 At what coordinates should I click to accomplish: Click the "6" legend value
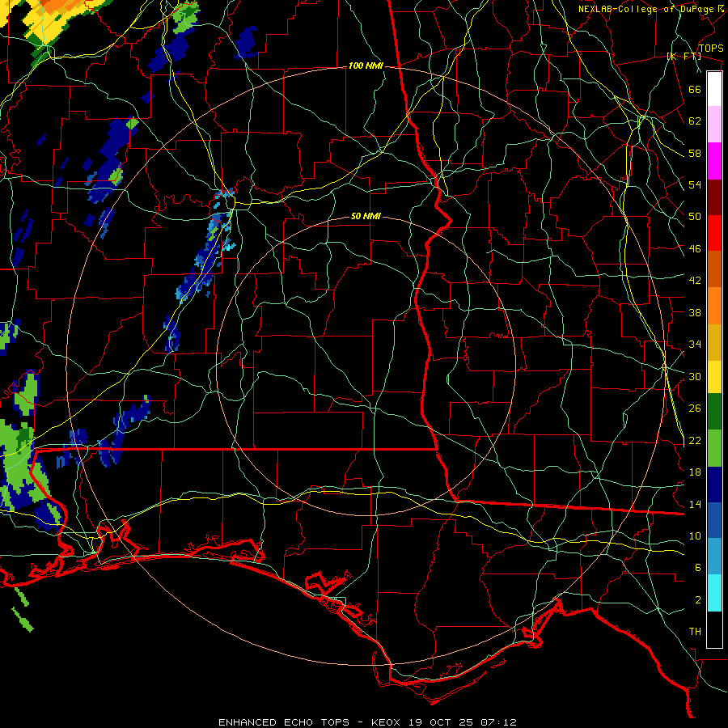[x=698, y=567]
